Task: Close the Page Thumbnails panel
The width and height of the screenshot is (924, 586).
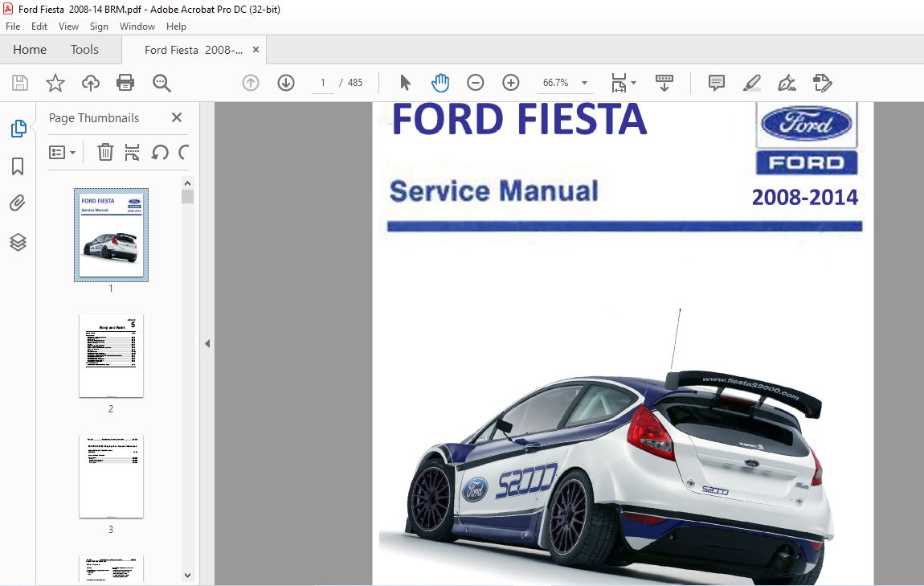Action: tap(176, 117)
